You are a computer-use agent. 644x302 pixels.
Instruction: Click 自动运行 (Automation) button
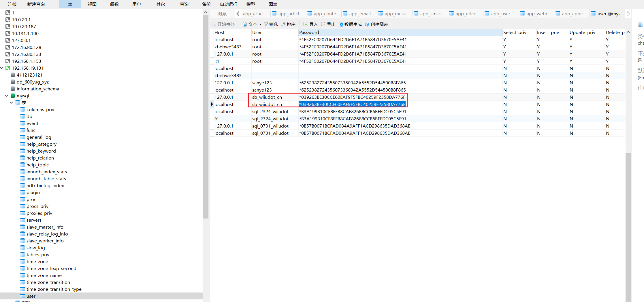pyautogui.click(x=229, y=4)
